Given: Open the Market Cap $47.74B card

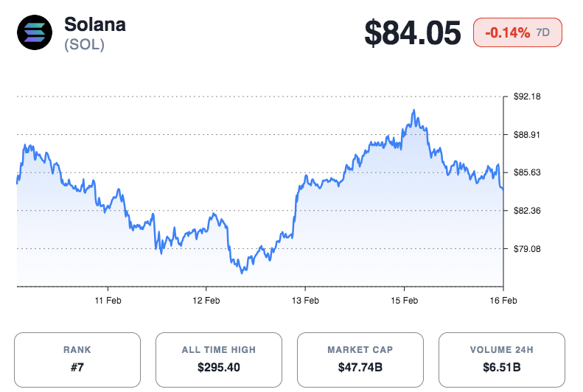Looking at the screenshot, I should 360,359.
